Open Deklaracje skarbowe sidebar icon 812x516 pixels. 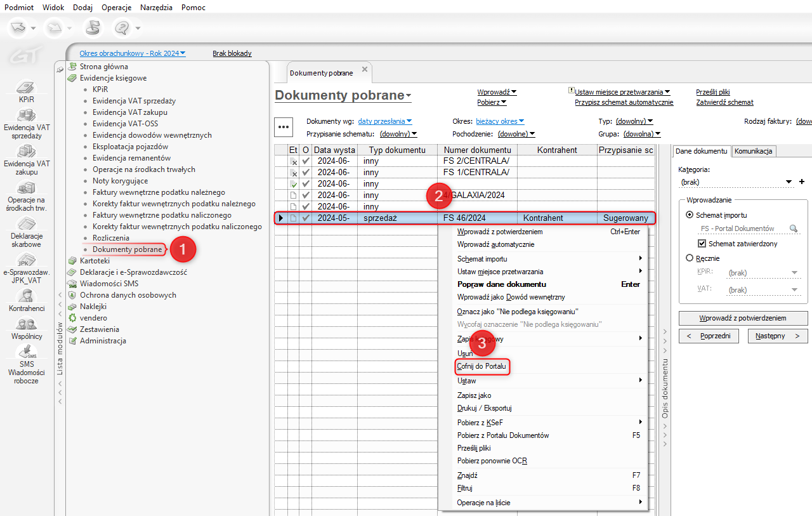pyautogui.click(x=26, y=224)
